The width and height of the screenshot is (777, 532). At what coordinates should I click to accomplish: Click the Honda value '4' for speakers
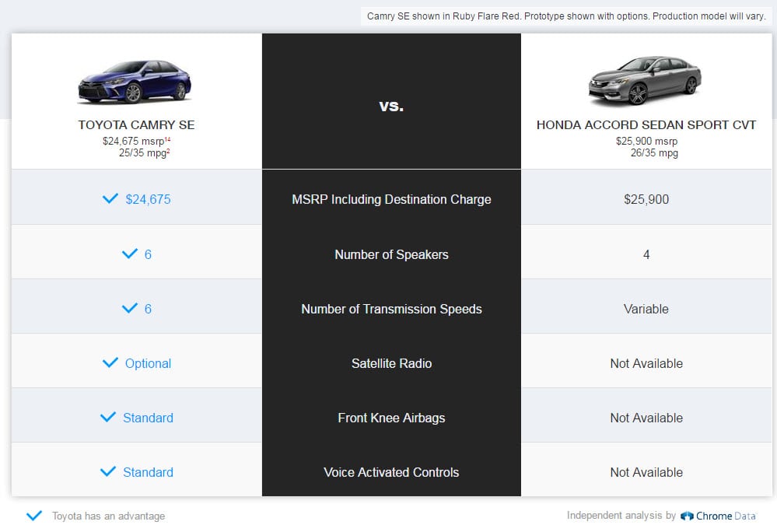pos(646,254)
